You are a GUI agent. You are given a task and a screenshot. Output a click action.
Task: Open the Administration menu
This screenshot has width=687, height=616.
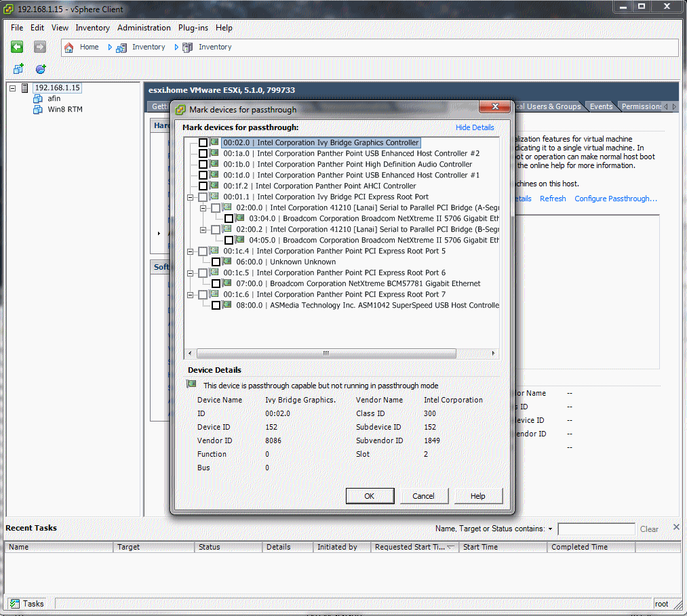click(x=144, y=28)
